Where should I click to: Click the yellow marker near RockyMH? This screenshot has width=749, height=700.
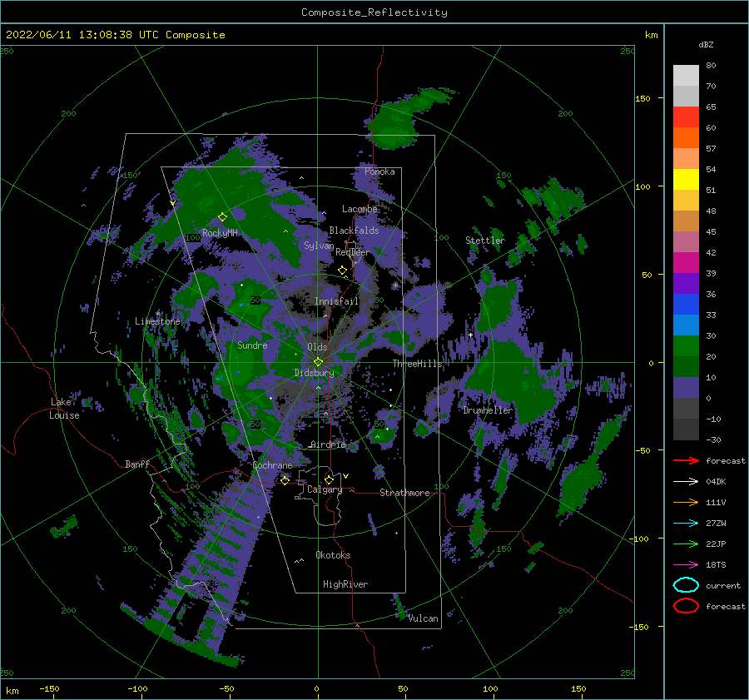point(222,217)
